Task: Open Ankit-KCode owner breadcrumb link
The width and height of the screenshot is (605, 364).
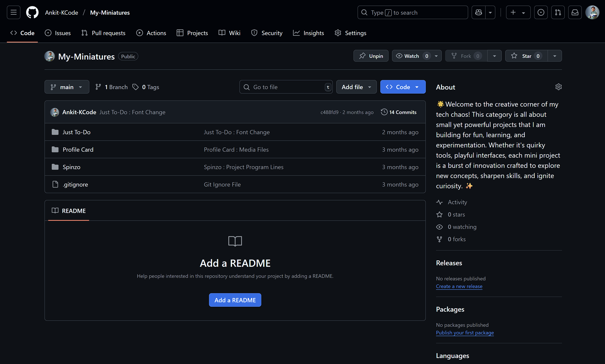Action: pos(62,13)
